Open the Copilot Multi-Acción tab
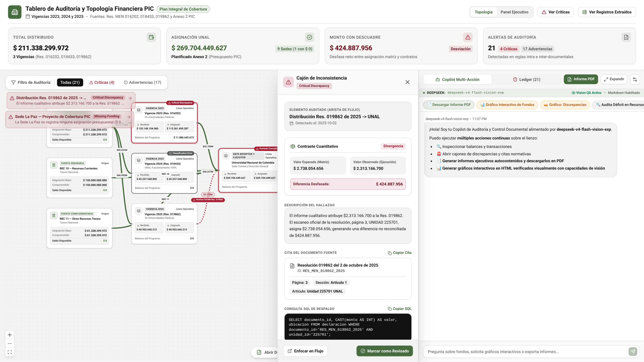644x362 pixels. (x=457, y=80)
